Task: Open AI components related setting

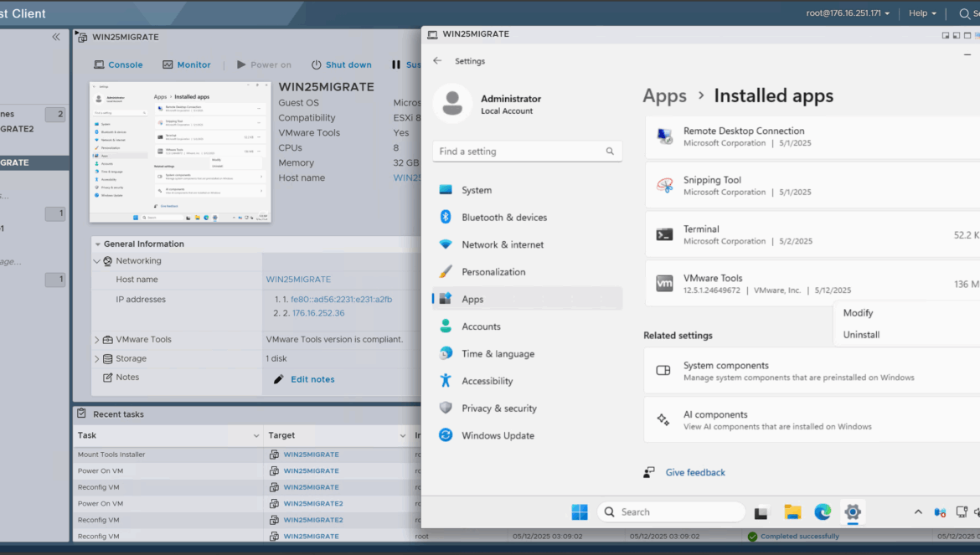Action: point(812,420)
